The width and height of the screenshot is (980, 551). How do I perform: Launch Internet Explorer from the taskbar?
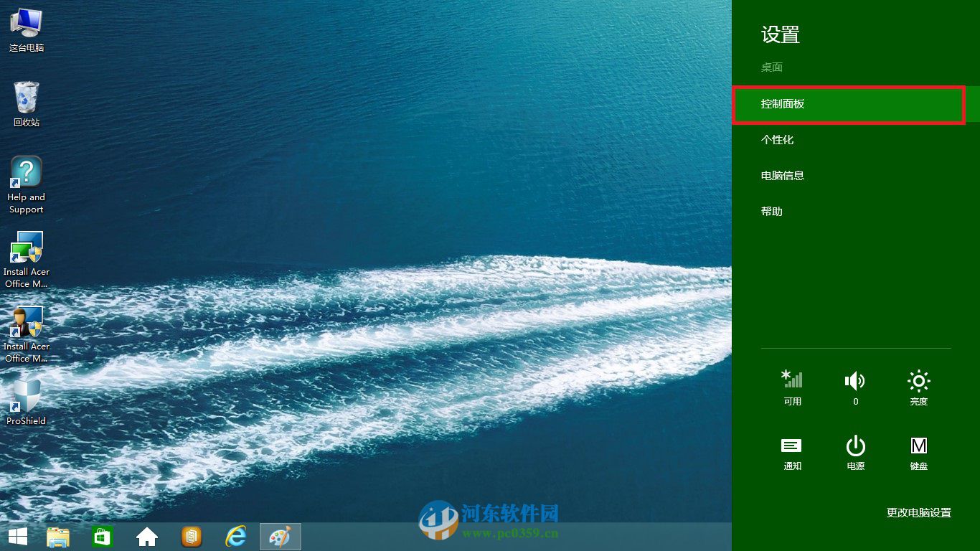pyautogui.click(x=235, y=536)
